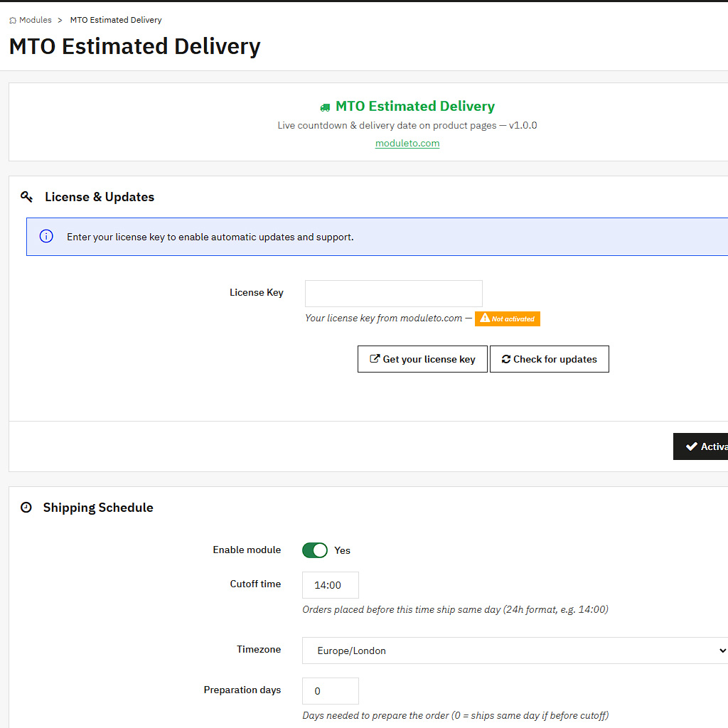Click the checkmark Activate button
The height and width of the screenshot is (728, 728).
702,446
